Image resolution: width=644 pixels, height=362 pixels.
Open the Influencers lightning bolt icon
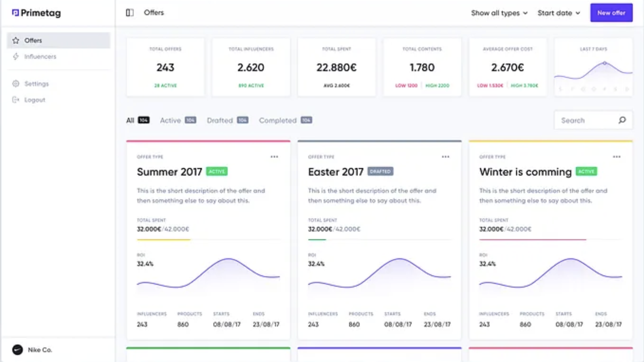(16, 56)
